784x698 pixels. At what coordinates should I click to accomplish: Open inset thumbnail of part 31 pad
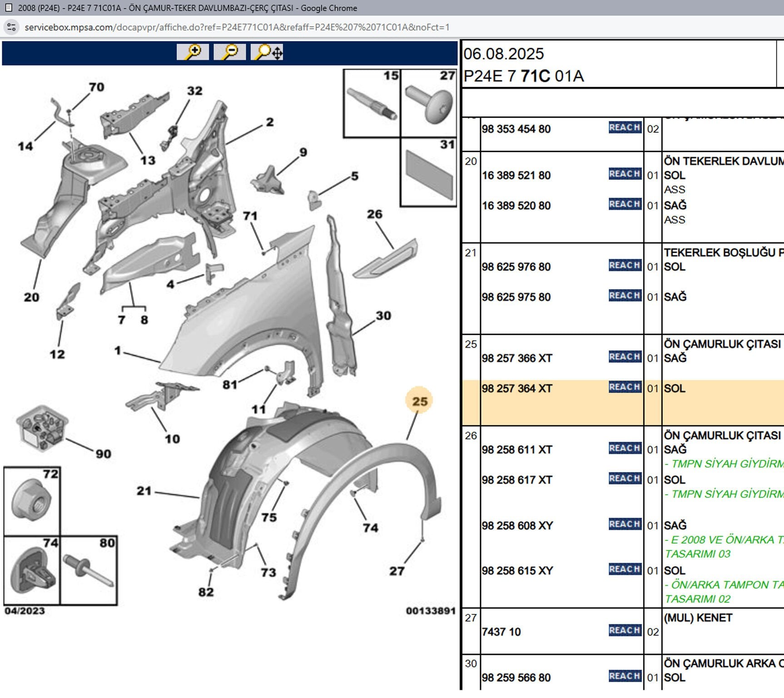(x=428, y=172)
